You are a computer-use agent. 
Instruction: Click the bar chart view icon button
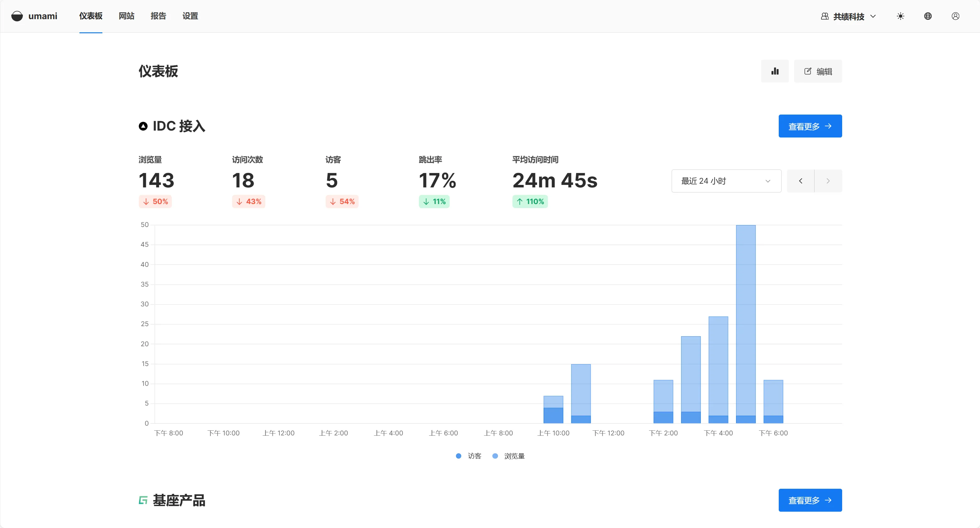pos(775,71)
